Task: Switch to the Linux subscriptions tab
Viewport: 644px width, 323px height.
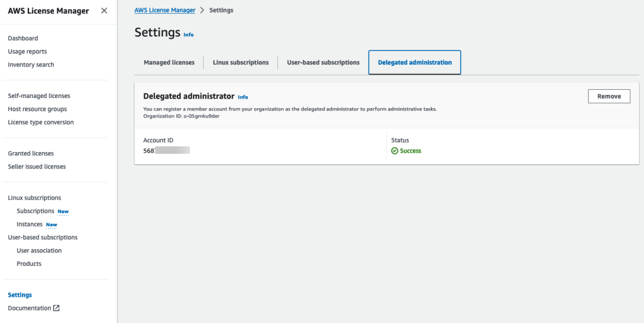Action: pyautogui.click(x=241, y=62)
